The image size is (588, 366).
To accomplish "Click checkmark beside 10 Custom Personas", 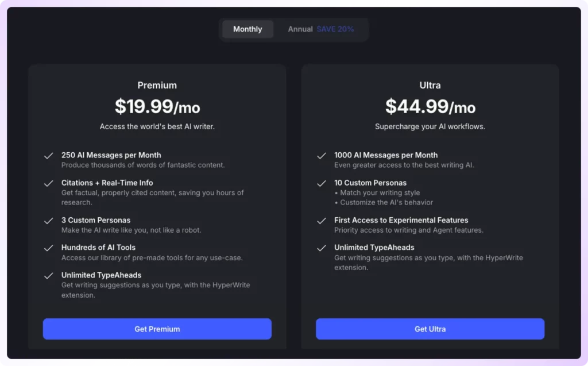I will click(x=322, y=183).
